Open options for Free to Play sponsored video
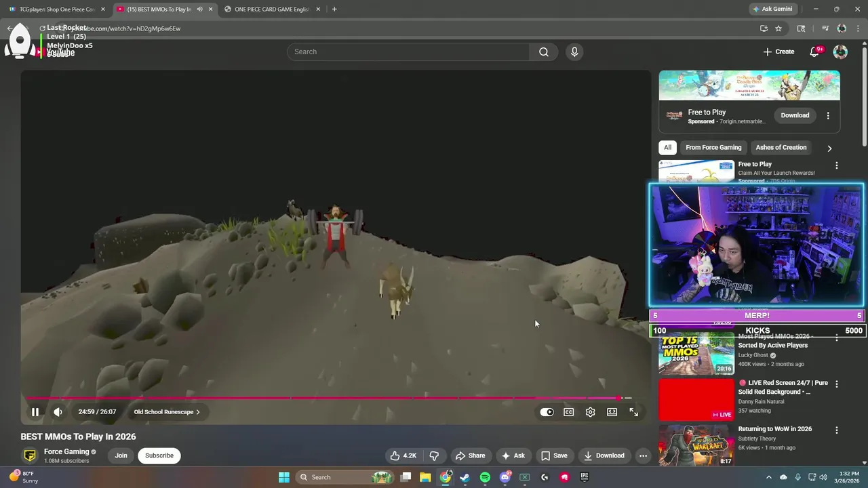 (837, 165)
